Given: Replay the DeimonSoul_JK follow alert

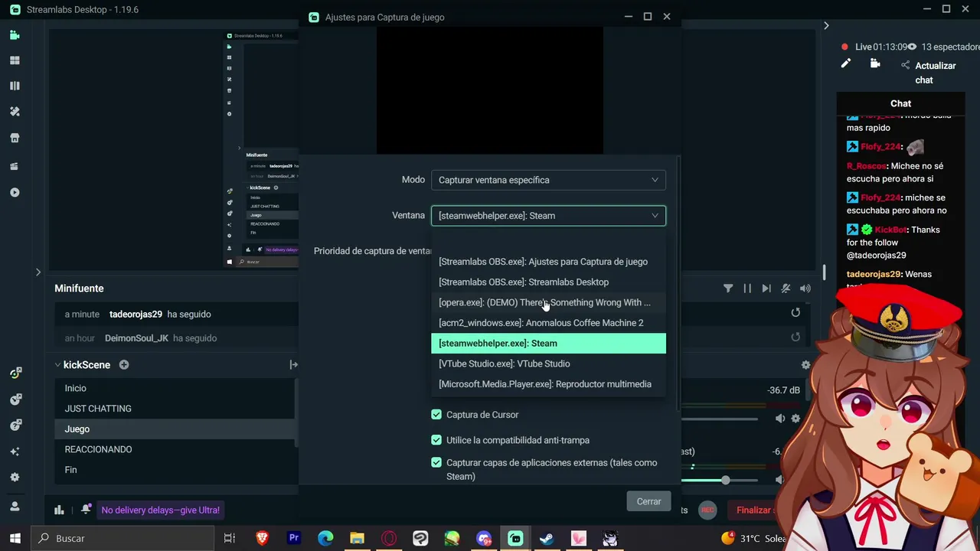Looking at the screenshot, I should tap(795, 337).
